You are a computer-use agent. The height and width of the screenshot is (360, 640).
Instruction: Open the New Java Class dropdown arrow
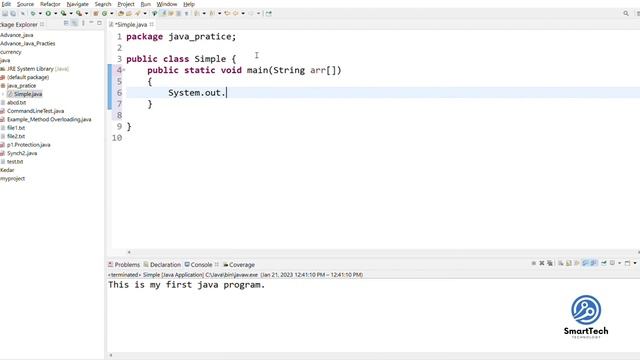click(x=112, y=13)
